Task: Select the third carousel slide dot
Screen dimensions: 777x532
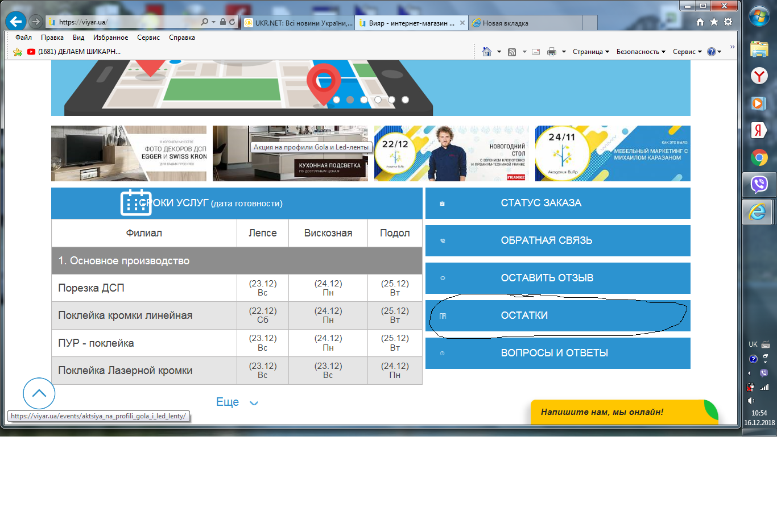Action: point(364,99)
